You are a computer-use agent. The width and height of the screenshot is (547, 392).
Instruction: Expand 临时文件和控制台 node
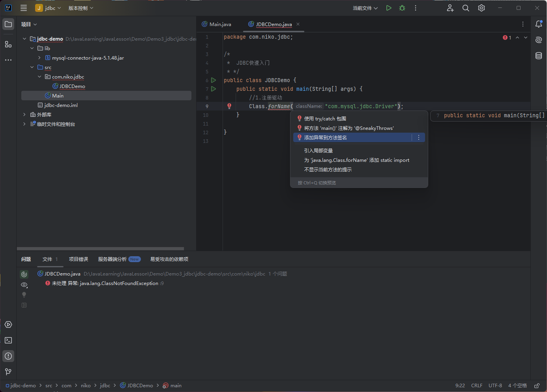pos(24,124)
